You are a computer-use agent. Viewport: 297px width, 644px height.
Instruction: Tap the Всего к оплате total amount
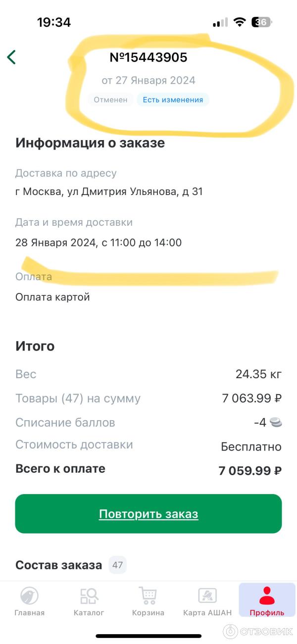coord(250,471)
